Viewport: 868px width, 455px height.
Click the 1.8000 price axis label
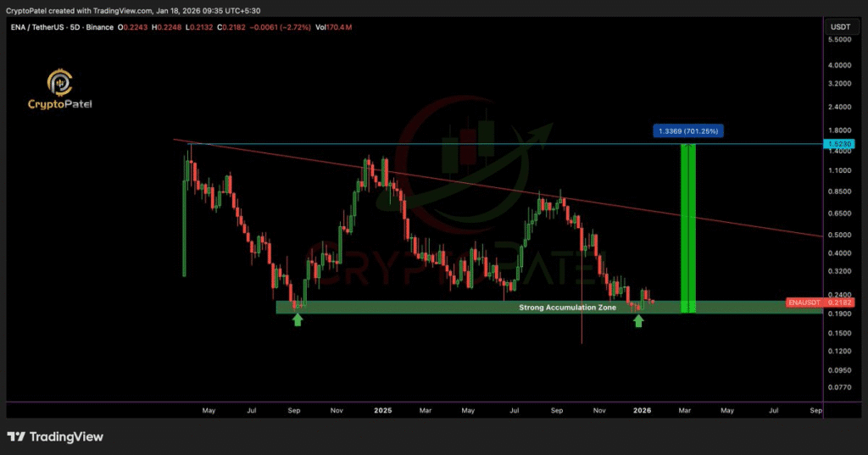(839, 130)
